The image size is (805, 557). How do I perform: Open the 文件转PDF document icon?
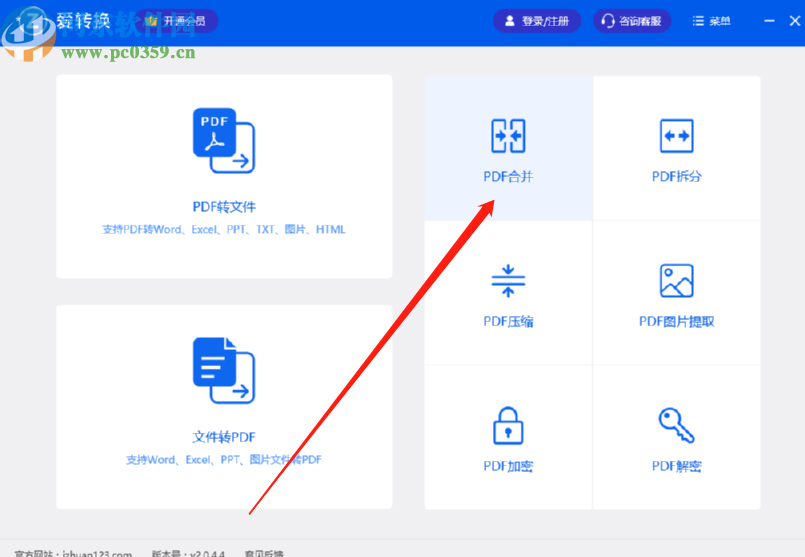pyautogui.click(x=224, y=370)
